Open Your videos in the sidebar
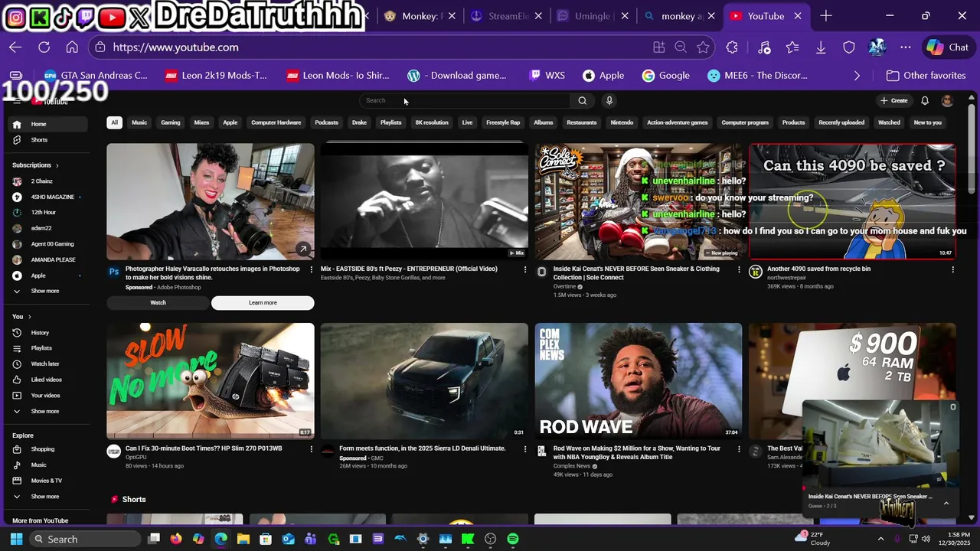The height and width of the screenshot is (551, 980). click(x=47, y=396)
